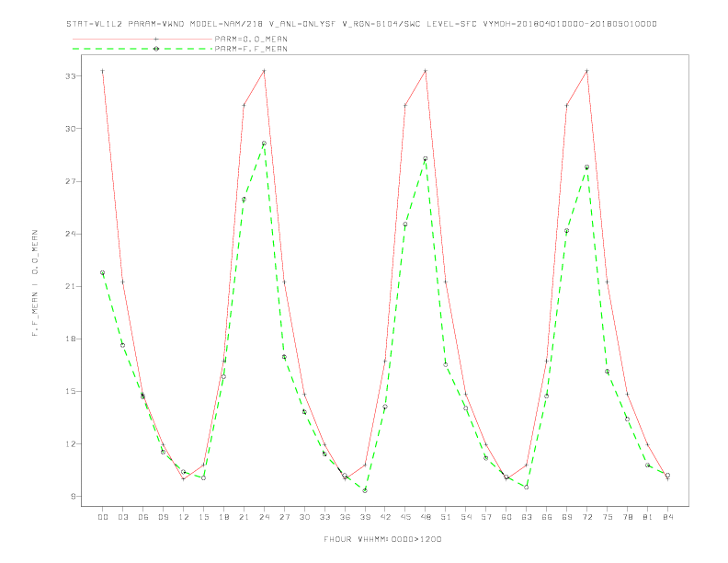The image size is (728, 563).
Task: Click x-axis tick label 12
Action: [x=184, y=517]
